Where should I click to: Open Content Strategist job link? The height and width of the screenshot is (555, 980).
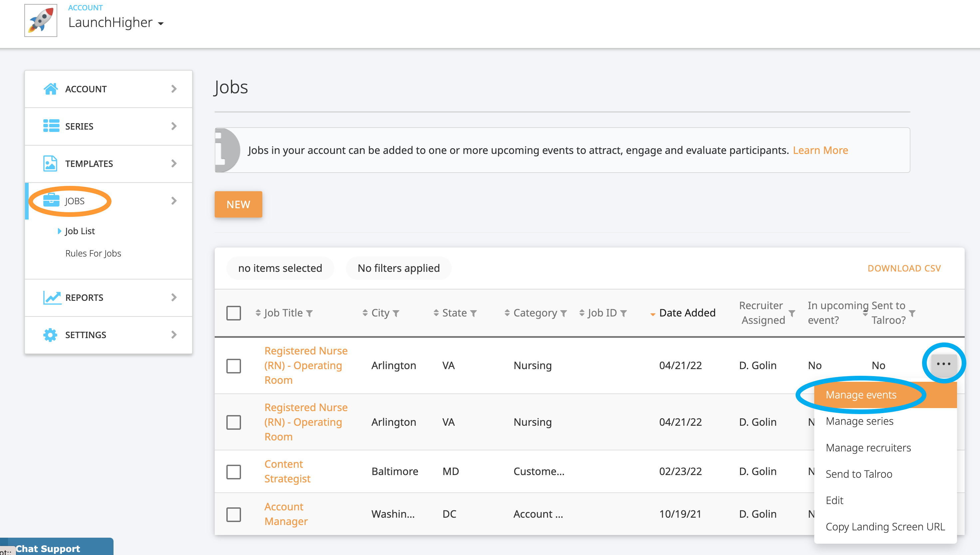coord(288,471)
